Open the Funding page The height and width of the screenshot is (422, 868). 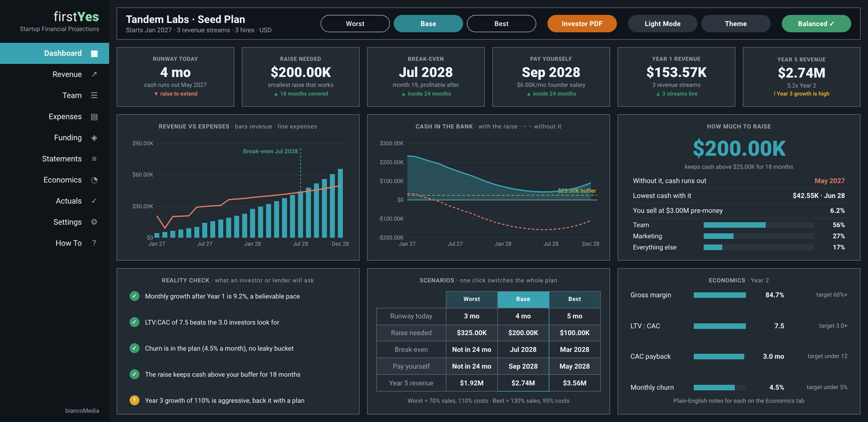[x=55, y=138]
